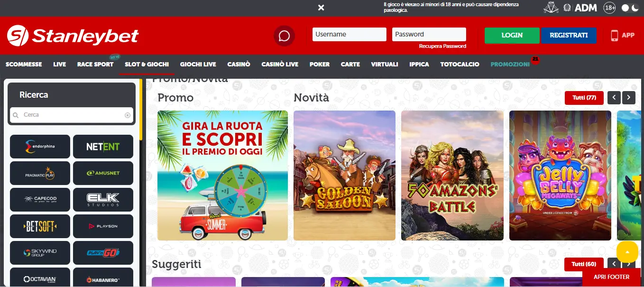644x287 pixels.
Task: Open the VIRTUALI menu item
Action: pos(385,64)
